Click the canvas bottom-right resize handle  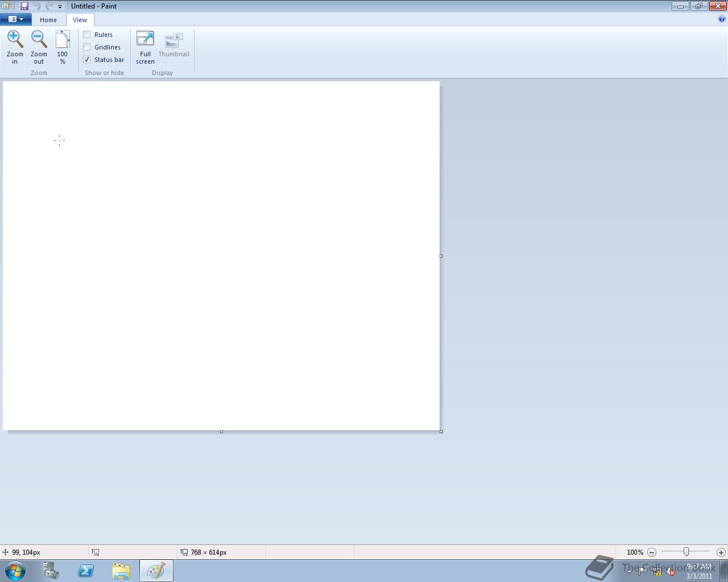(x=441, y=432)
